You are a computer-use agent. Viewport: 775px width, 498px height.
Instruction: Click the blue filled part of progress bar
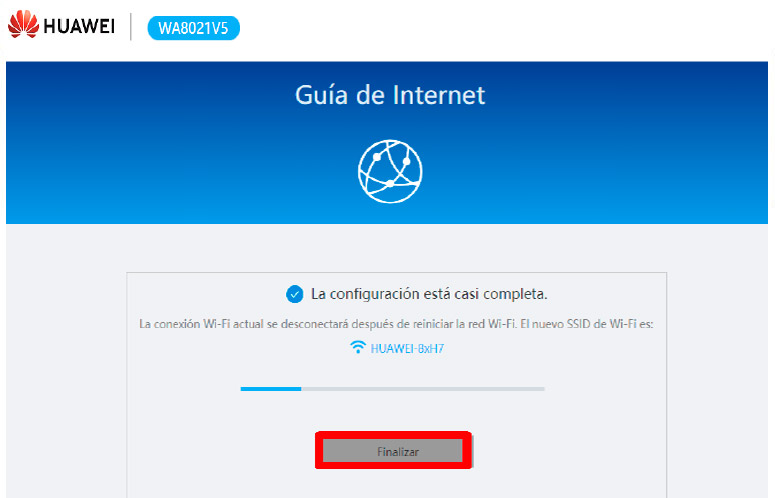point(271,389)
